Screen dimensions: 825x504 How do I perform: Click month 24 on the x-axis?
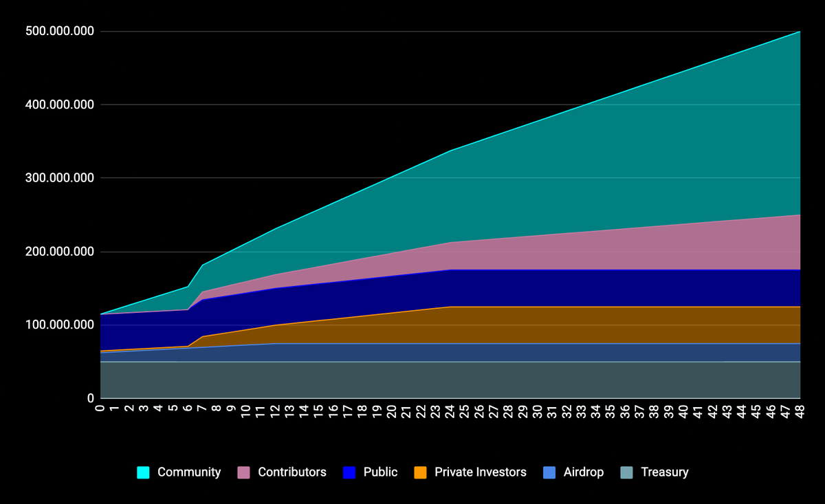tap(450, 411)
